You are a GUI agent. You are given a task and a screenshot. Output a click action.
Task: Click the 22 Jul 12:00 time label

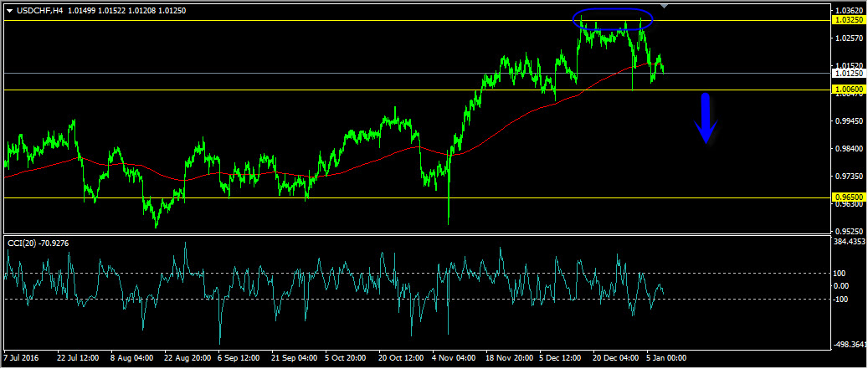(x=78, y=358)
